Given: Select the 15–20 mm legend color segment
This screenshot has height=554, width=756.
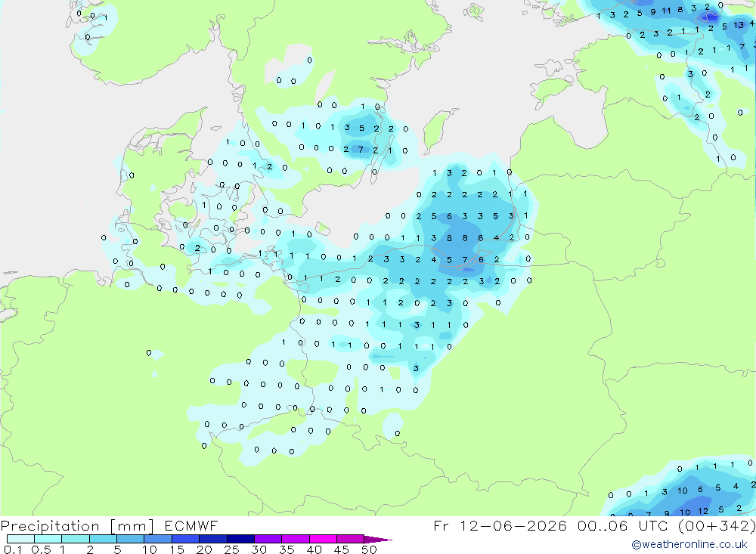Looking at the screenshot, I should tap(185, 539).
